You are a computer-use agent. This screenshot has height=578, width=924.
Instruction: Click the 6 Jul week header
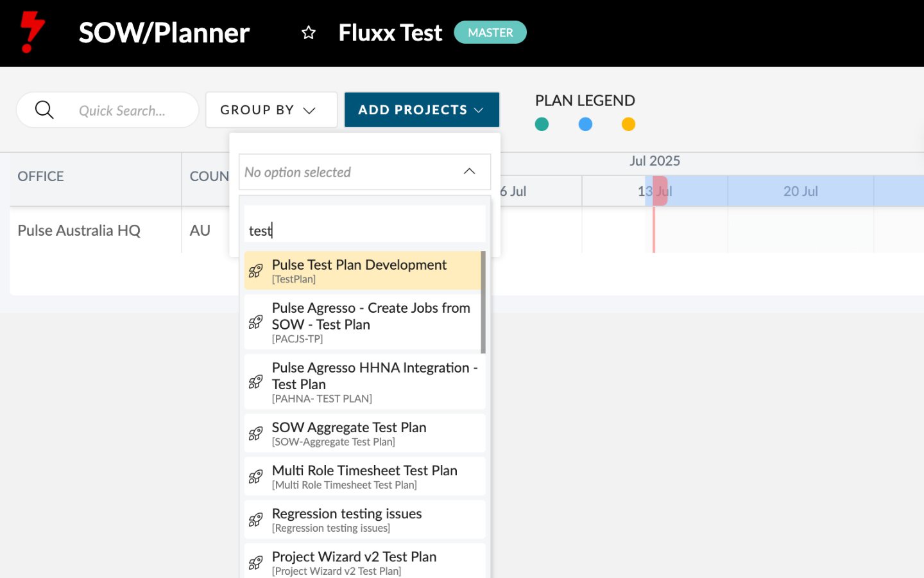[x=513, y=191]
